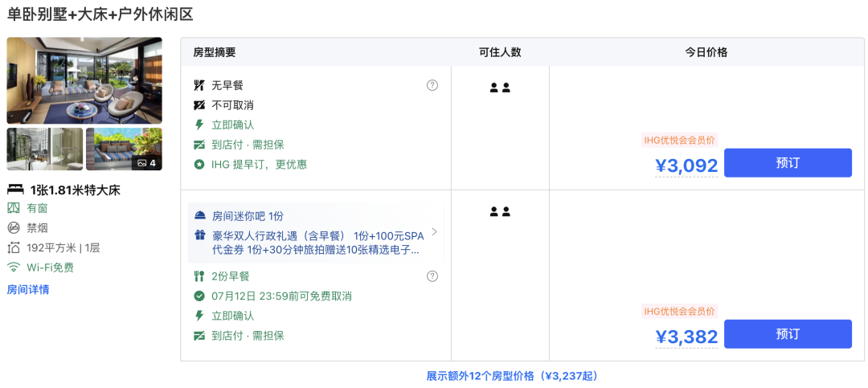Screen dimensions: 868x388
Task: Click the ¥3,382 price for details
Action: click(x=686, y=337)
